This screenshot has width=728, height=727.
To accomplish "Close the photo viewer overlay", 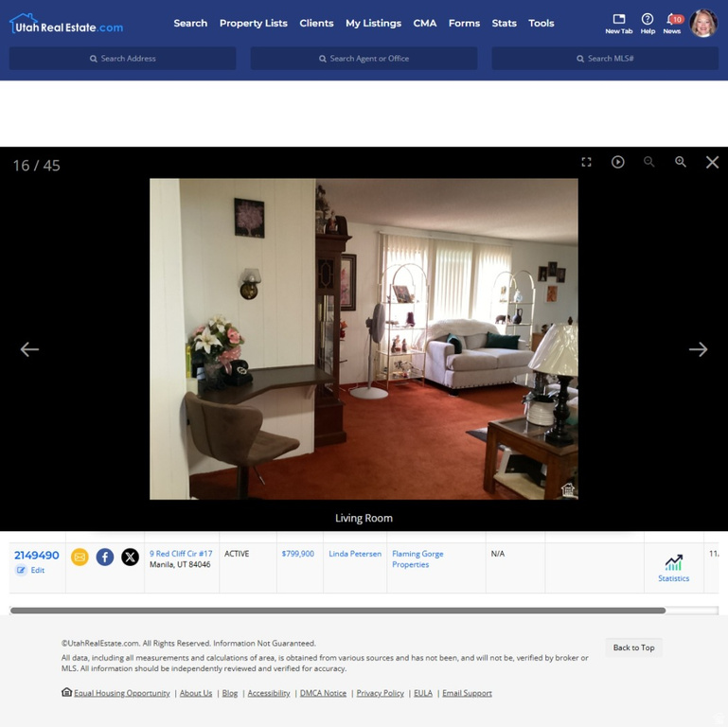I will [x=712, y=162].
